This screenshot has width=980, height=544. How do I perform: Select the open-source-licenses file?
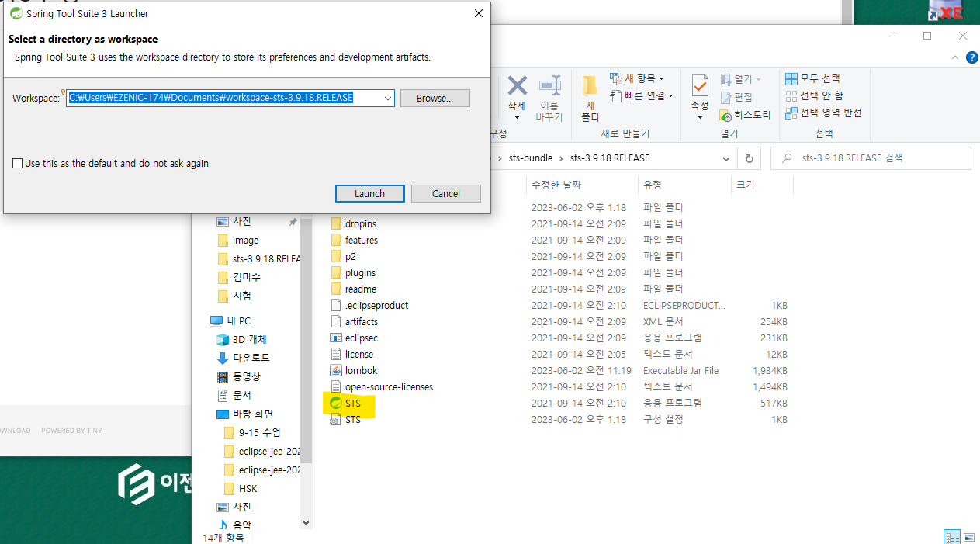point(389,386)
